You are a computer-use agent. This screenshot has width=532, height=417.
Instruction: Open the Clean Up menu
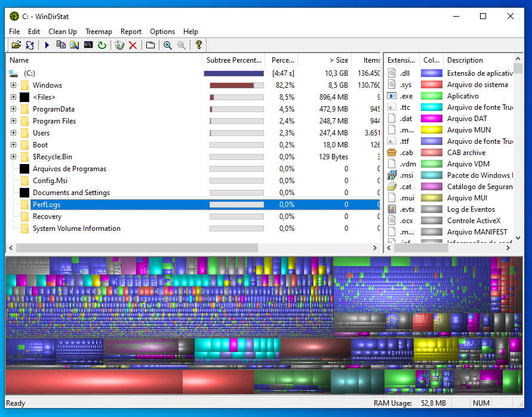pos(63,32)
